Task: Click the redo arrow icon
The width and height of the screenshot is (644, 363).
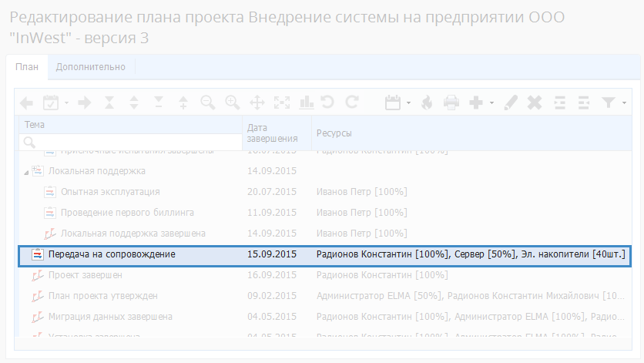Action: (x=352, y=102)
